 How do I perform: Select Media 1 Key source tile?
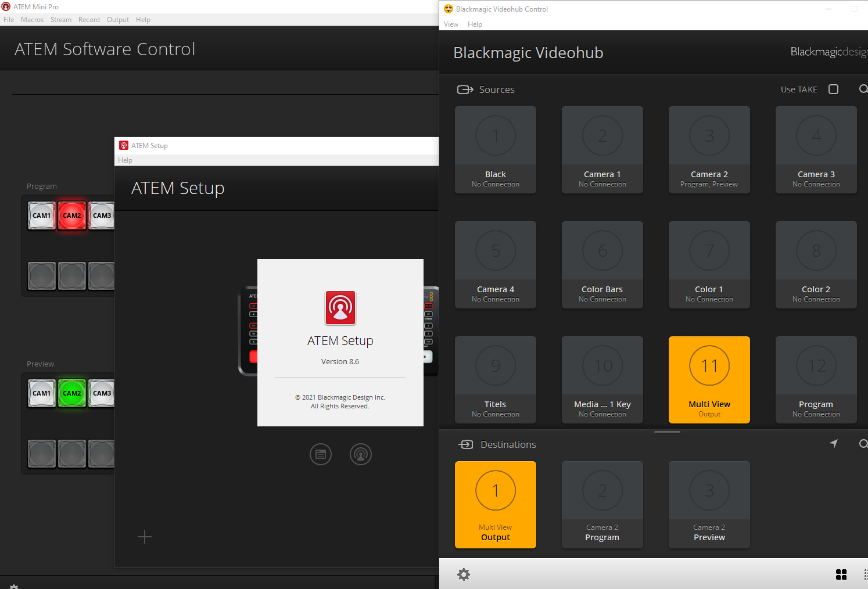(x=602, y=380)
